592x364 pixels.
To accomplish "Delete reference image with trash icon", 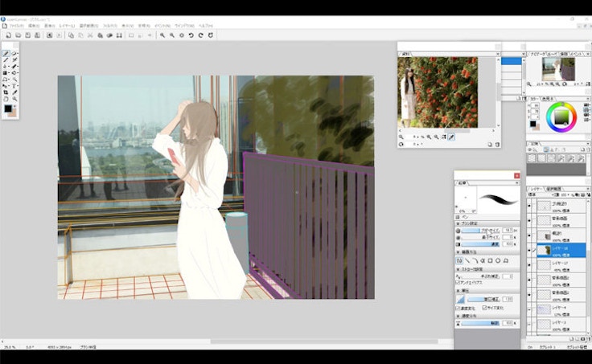I will [x=497, y=145].
